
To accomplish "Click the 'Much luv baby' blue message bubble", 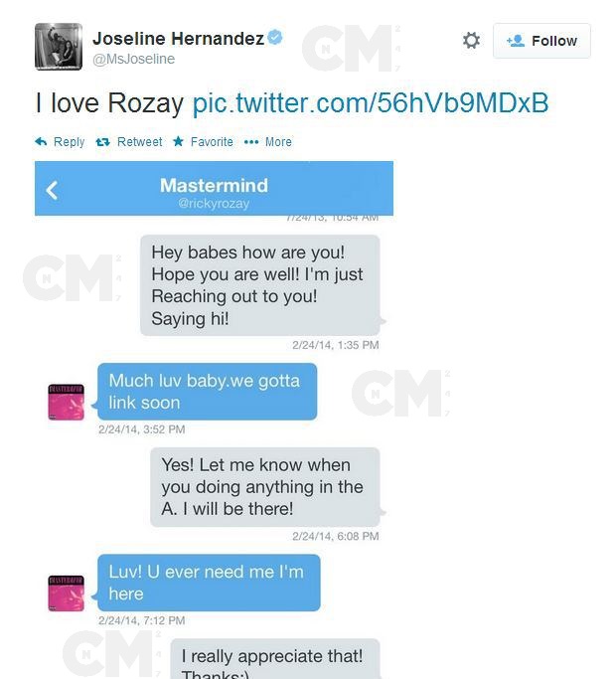I will [208, 392].
